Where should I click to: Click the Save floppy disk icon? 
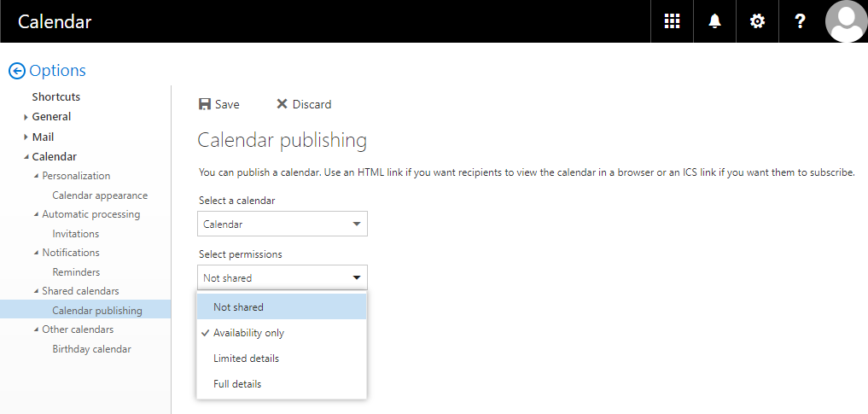click(x=205, y=104)
